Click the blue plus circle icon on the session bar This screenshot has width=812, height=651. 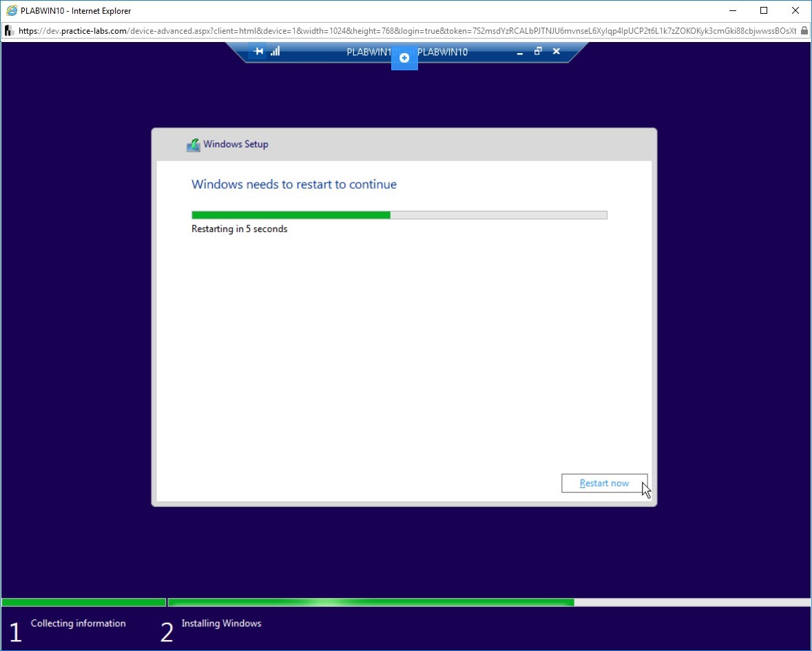coord(404,58)
